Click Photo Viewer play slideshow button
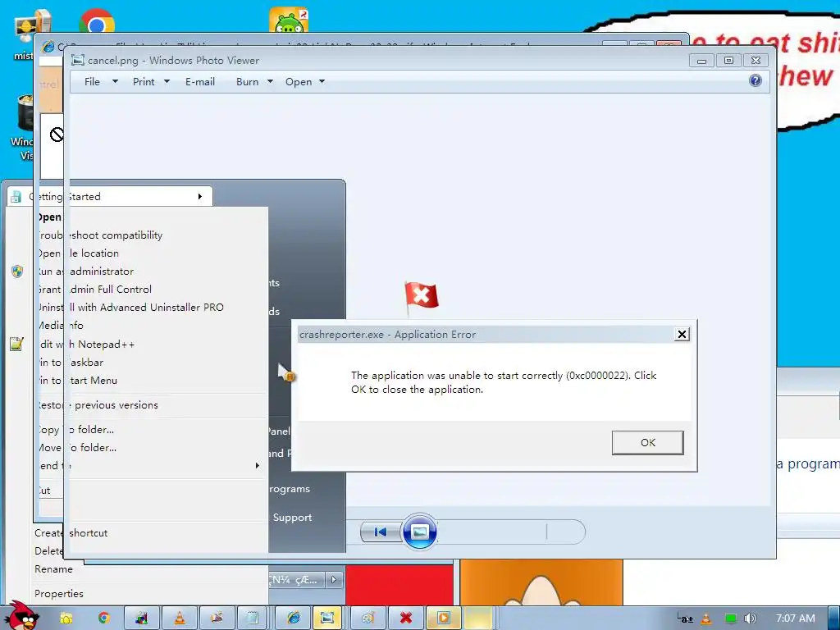 click(419, 532)
